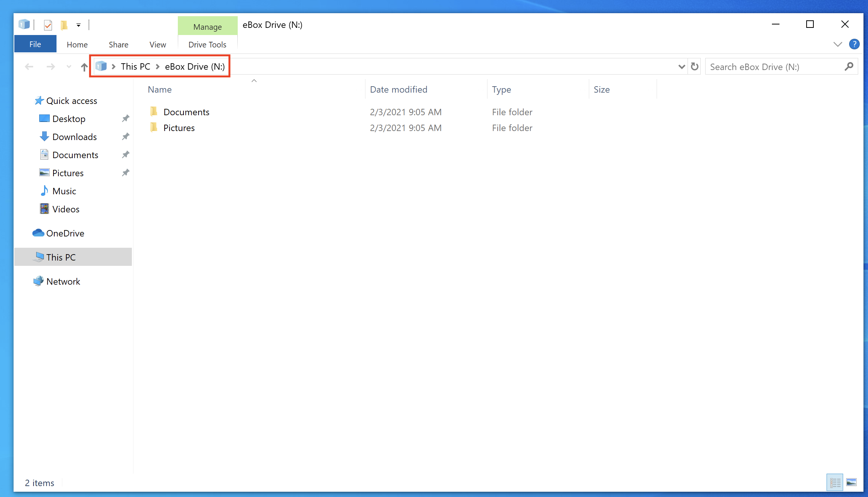Switch to the Share ribbon tab
868x497 pixels.
coord(118,44)
